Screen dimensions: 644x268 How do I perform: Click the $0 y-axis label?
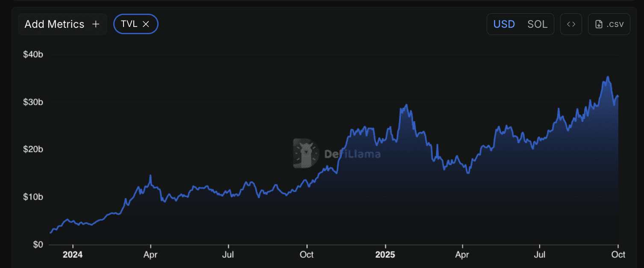38,244
